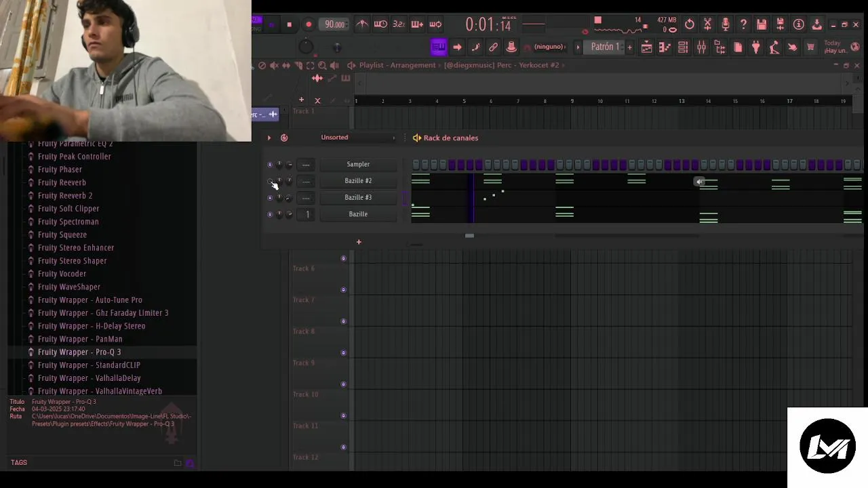Click the link icon in tool row
Screen dimensions: 868x488
click(x=494, y=47)
